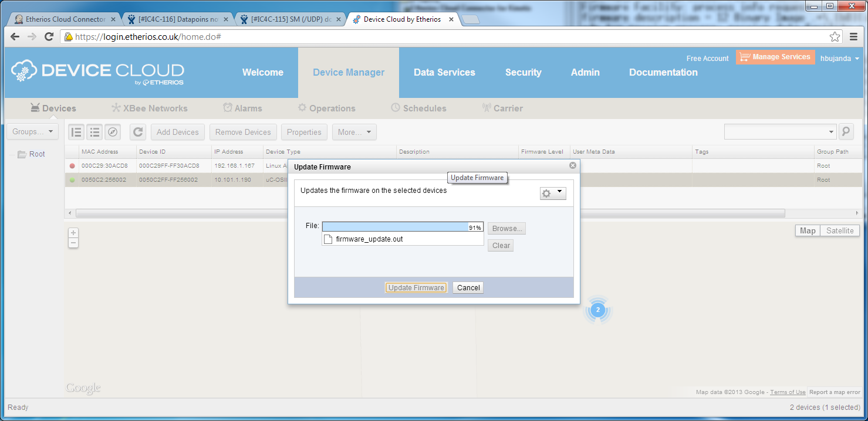Image resolution: width=868 pixels, height=421 pixels.
Task: Close the Update Firmware dialog
Action: tap(573, 166)
